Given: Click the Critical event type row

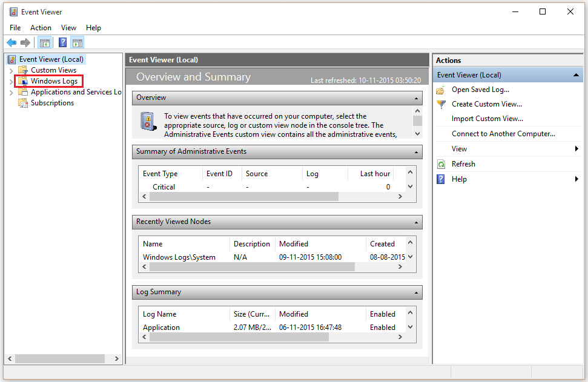Looking at the screenshot, I should pyautogui.click(x=272, y=186).
